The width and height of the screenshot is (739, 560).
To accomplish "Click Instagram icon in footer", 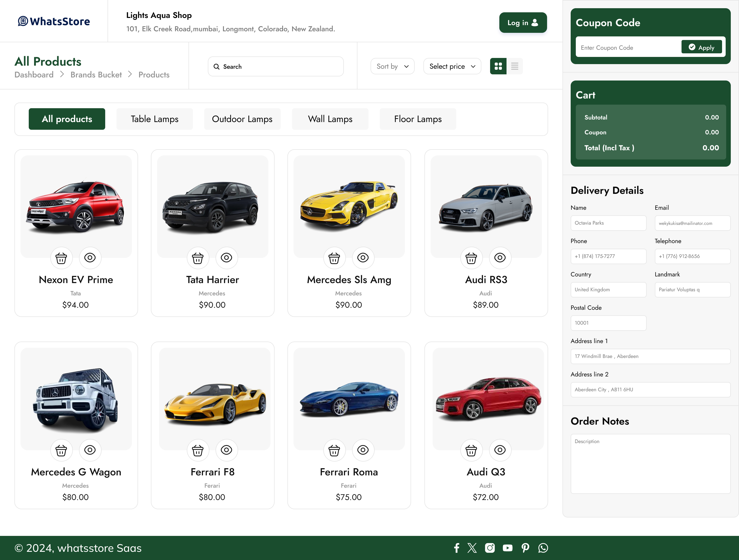I will (490, 548).
